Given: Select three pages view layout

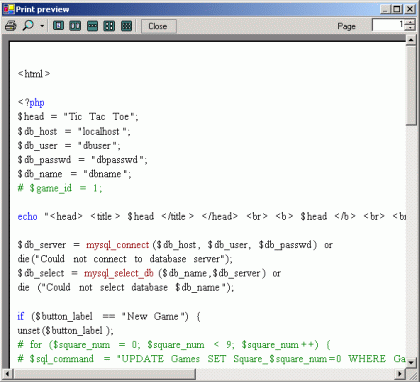Looking at the screenshot, I should pos(92,26).
